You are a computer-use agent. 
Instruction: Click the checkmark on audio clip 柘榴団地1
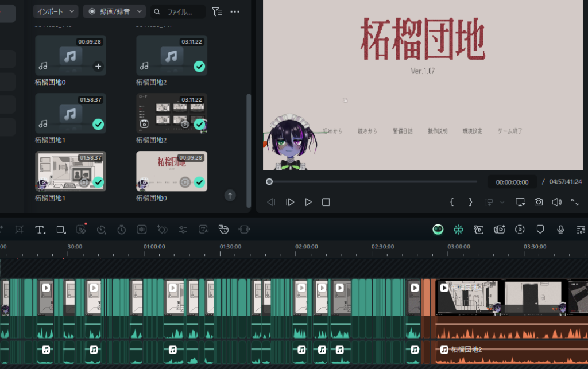pos(98,124)
